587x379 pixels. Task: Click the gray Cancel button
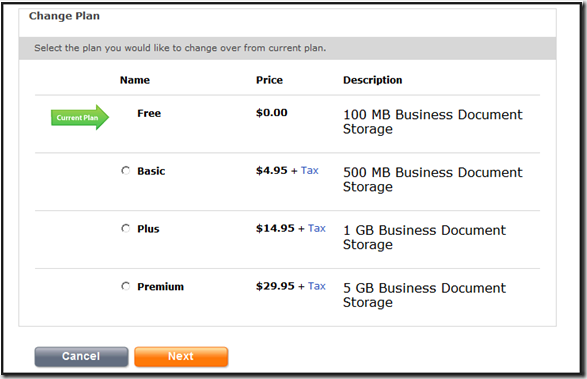tap(81, 356)
